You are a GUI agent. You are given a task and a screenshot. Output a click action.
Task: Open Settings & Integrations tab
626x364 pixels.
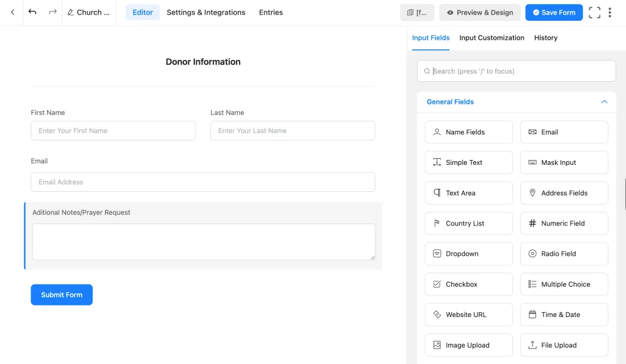[206, 12]
